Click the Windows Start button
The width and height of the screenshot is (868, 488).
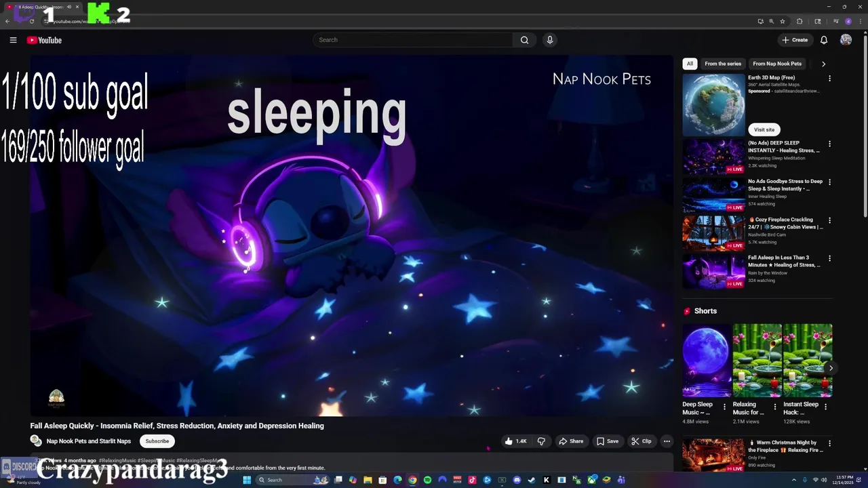248,480
